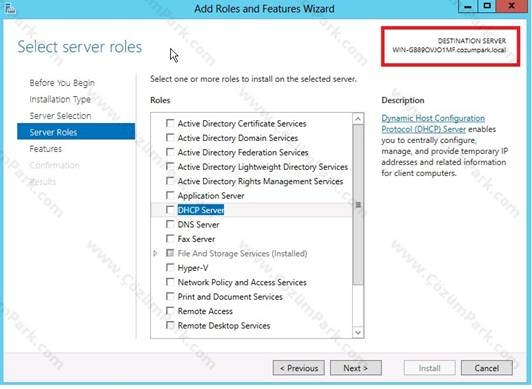
Task: Go to the Features step
Action: click(46, 149)
